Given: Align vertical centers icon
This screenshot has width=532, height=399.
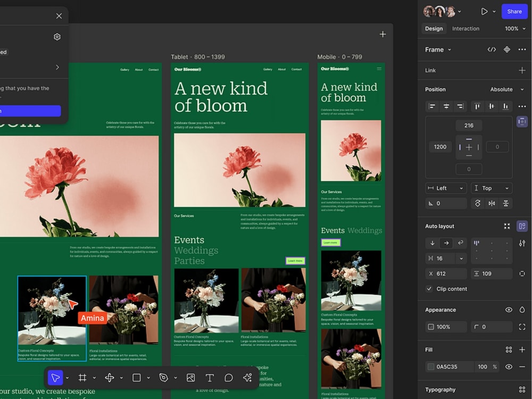Looking at the screenshot, I should pos(491,106).
